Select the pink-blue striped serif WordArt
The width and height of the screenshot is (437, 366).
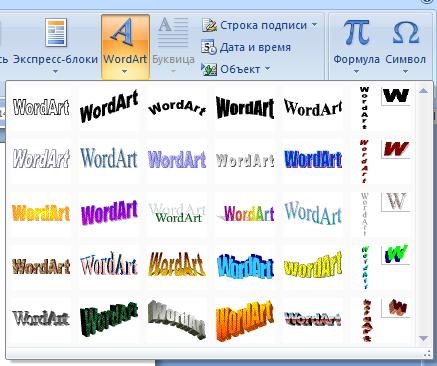coord(109,267)
